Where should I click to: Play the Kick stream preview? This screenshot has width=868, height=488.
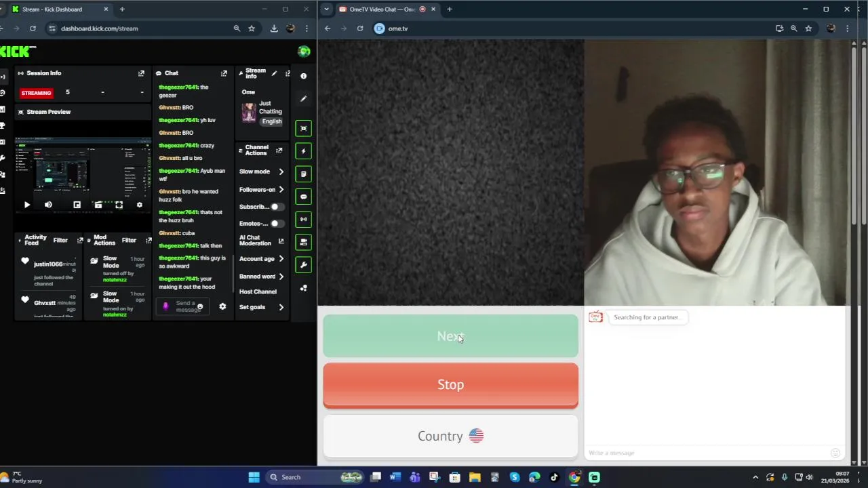click(x=27, y=205)
